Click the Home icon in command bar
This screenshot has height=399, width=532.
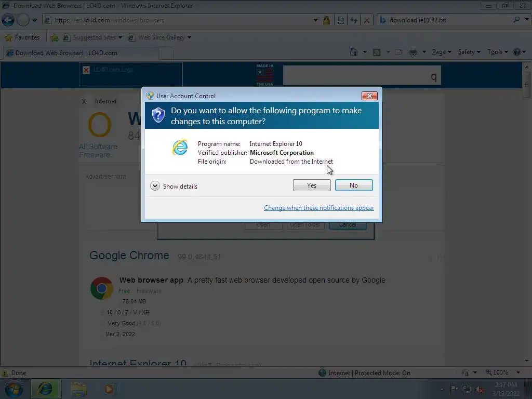coord(354,52)
